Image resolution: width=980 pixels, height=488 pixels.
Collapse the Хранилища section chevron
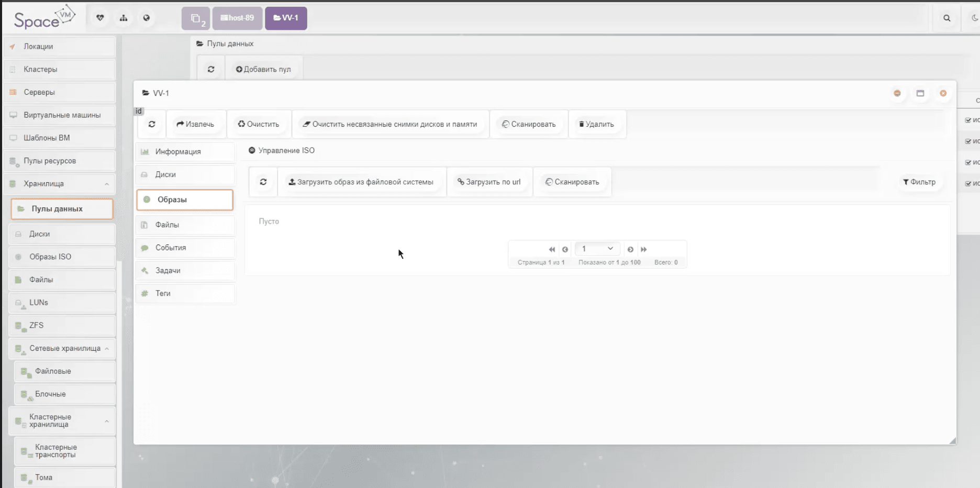point(107,184)
